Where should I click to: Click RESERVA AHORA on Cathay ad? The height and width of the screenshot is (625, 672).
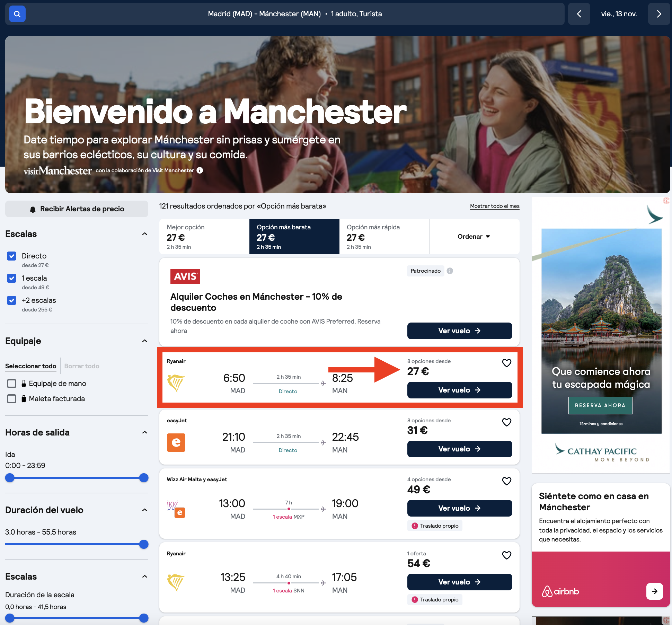click(600, 405)
